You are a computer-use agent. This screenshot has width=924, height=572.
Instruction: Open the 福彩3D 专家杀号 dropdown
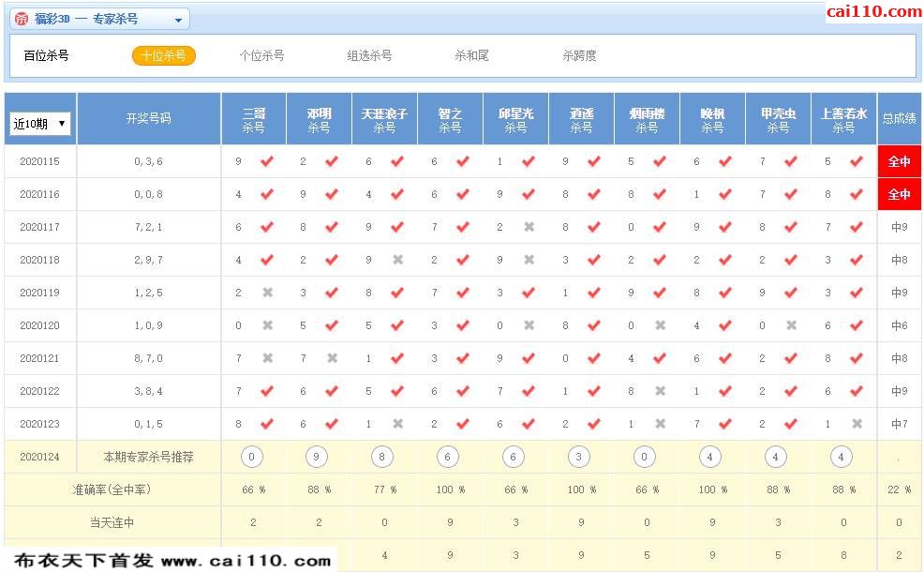(x=99, y=20)
